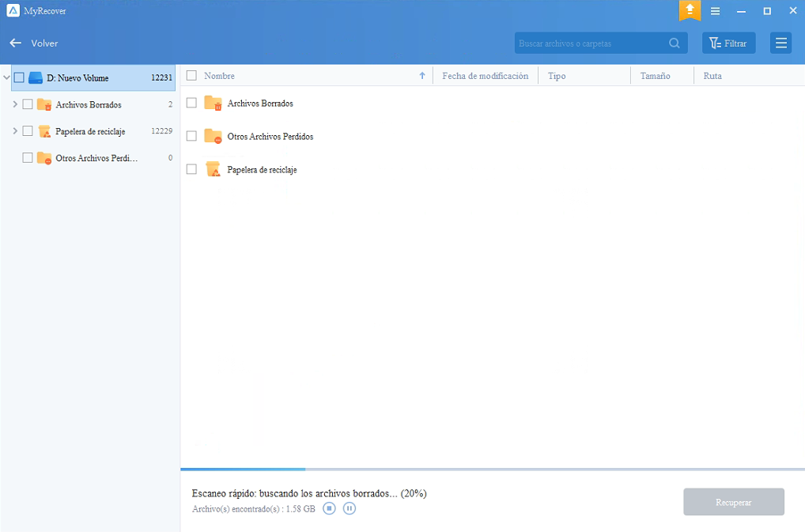Click the scan progress bar
The image size is (805, 532).
click(x=493, y=469)
